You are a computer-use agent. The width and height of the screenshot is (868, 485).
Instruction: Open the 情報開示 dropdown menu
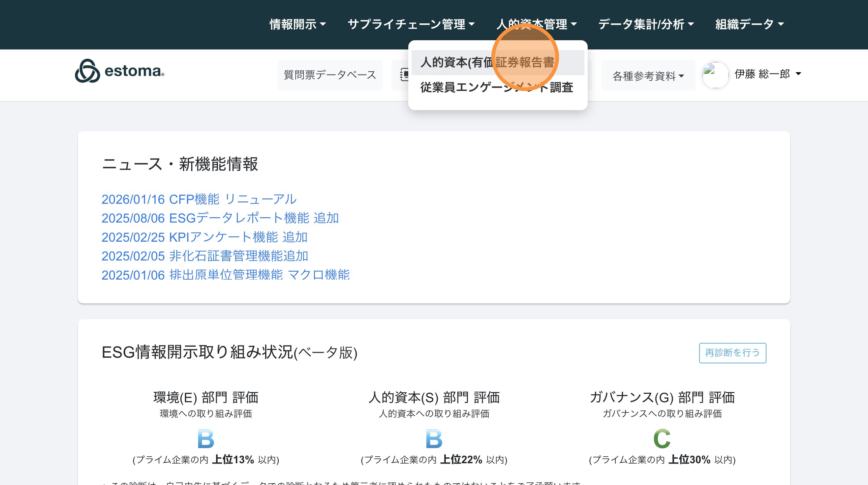pyautogui.click(x=297, y=24)
